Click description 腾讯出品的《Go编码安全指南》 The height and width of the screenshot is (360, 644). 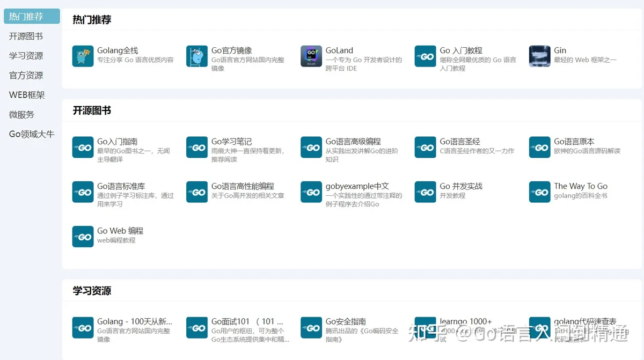pyautogui.click(x=362, y=335)
